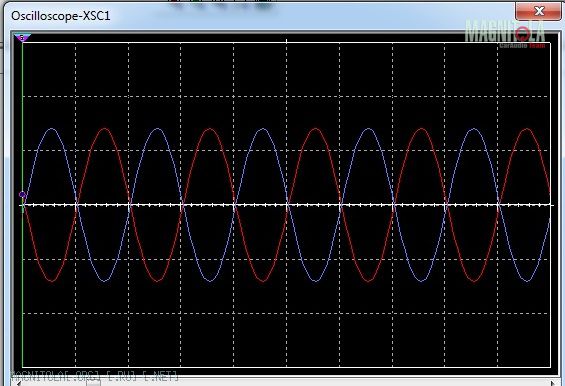Click the last blue waveform trough
The width and height of the screenshot is (565, 386).
[527, 281]
